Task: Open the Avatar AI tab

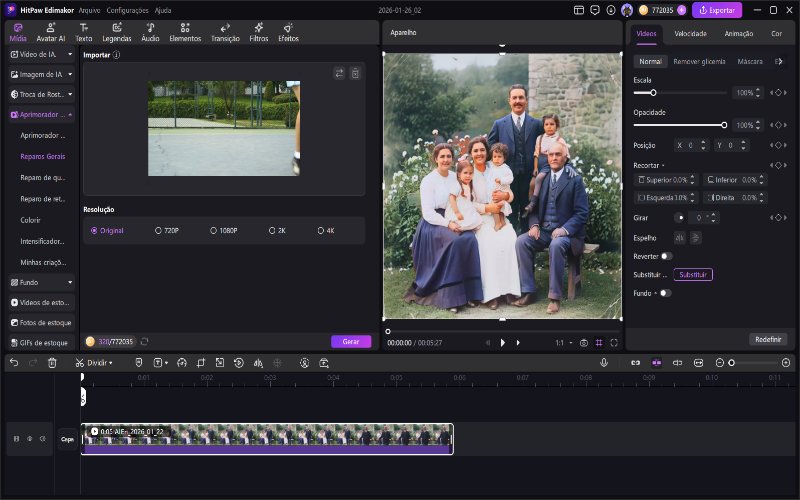Action: (51, 32)
